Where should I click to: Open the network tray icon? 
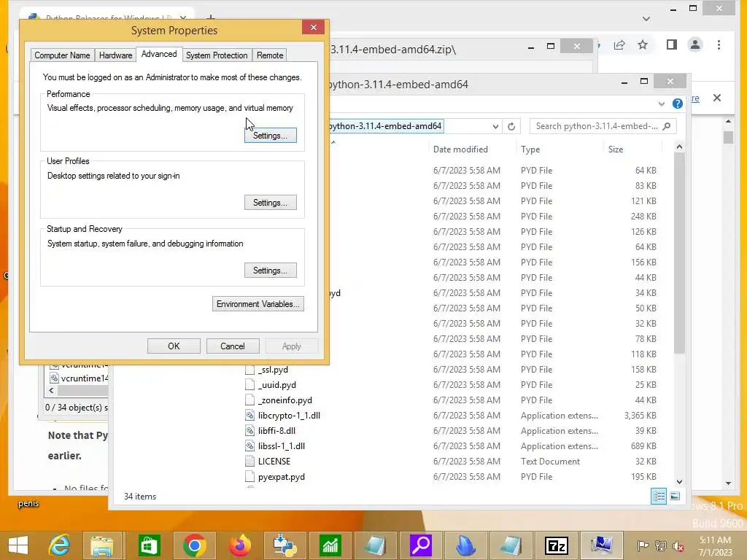tap(661, 545)
